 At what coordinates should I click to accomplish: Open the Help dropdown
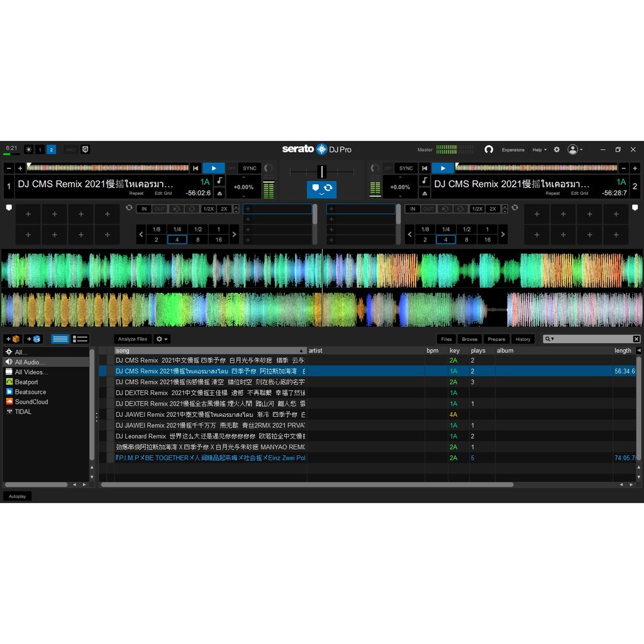538,150
